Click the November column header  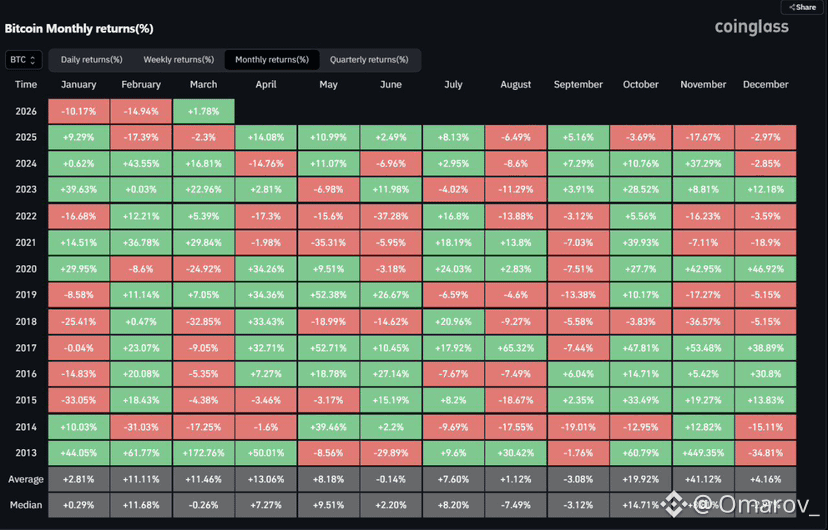pyautogui.click(x=703, y=84)
